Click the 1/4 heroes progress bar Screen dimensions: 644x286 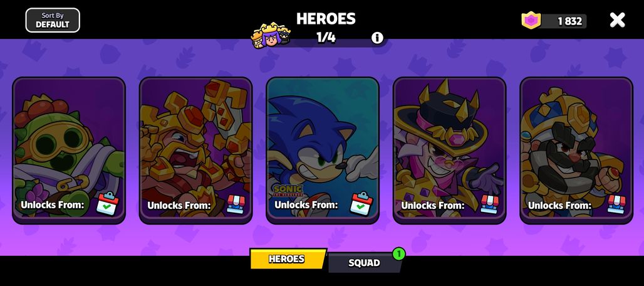326,38
